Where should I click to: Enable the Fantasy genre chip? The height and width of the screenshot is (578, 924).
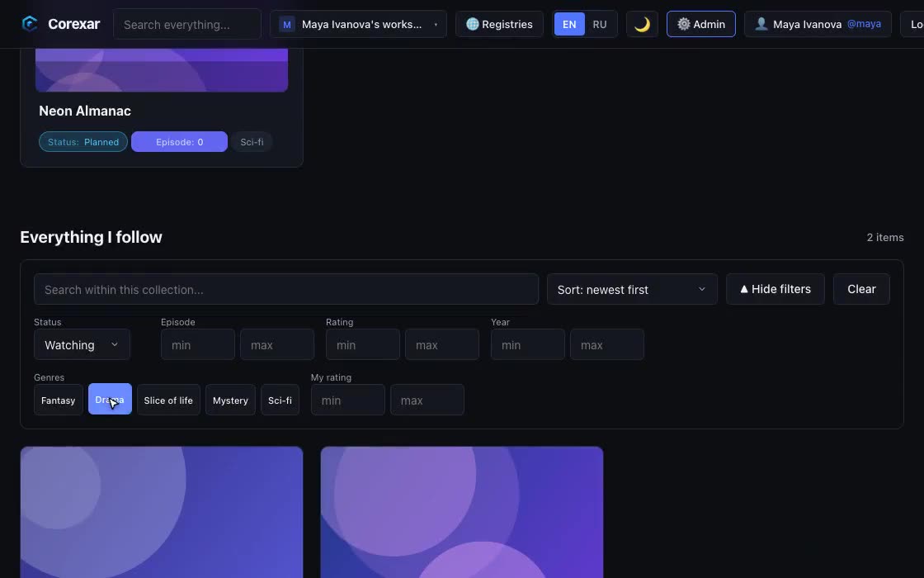pyautogui.click(x=59, y=400)
